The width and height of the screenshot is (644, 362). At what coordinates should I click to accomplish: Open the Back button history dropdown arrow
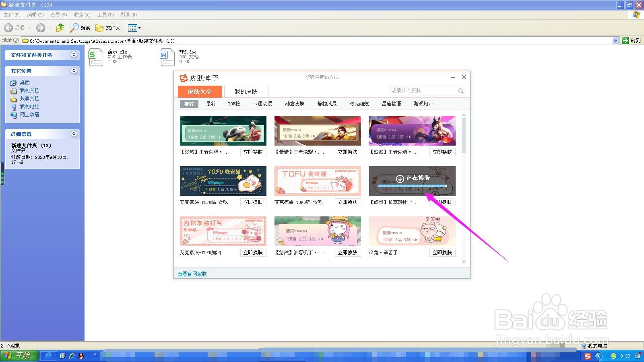29,27
